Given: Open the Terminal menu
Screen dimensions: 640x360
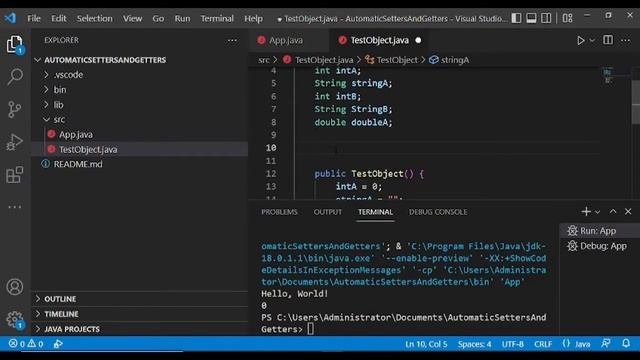Looking at the screenshot, I should tap(217, 18).
